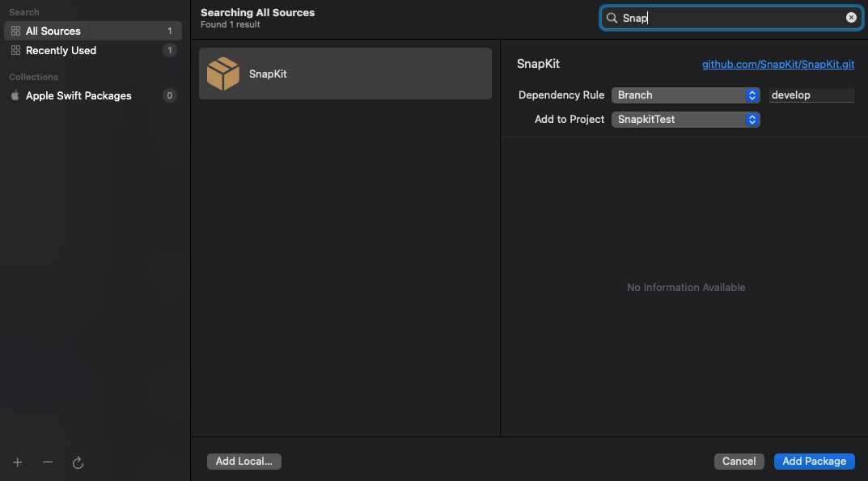
Task: Refresh package collections with circular arrow
Action: pos(78,462)
